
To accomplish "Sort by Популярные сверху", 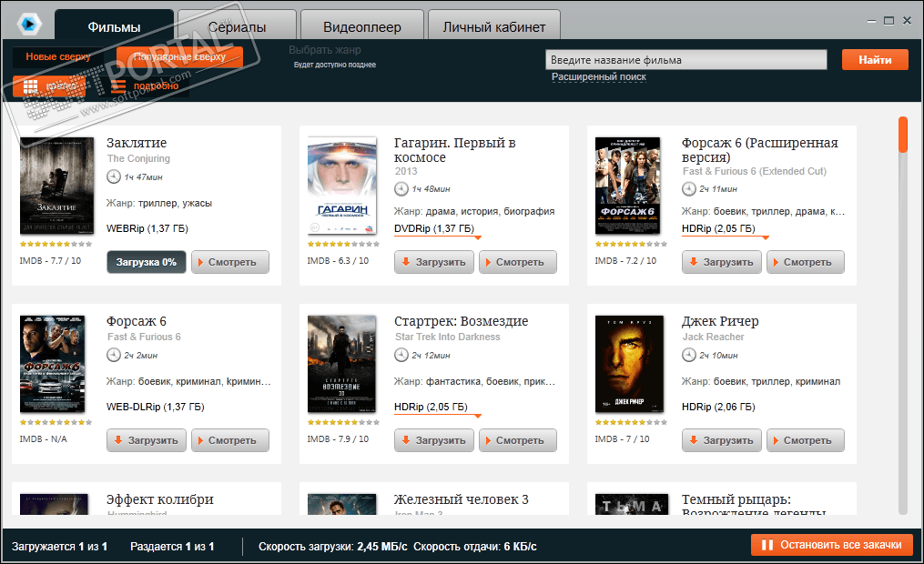I will click(179, 56).
